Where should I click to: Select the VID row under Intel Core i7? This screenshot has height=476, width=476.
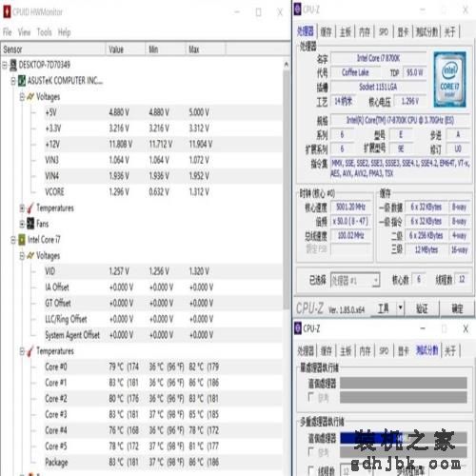point(163,271)
